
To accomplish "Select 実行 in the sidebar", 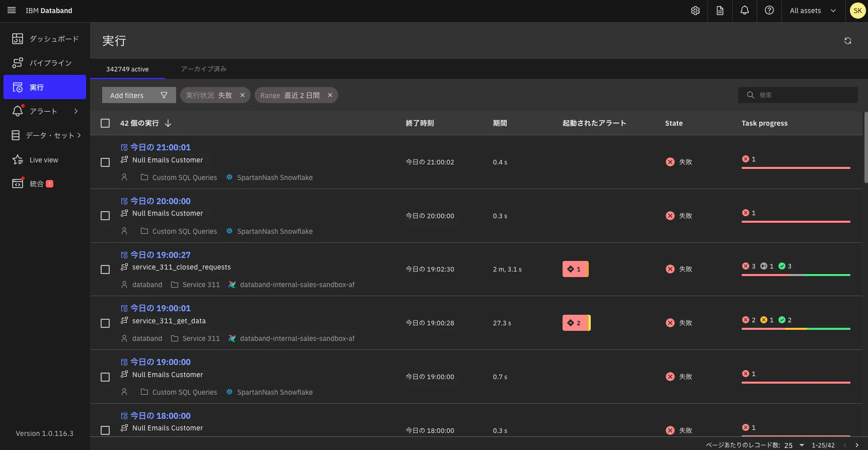I will [45, 87].
